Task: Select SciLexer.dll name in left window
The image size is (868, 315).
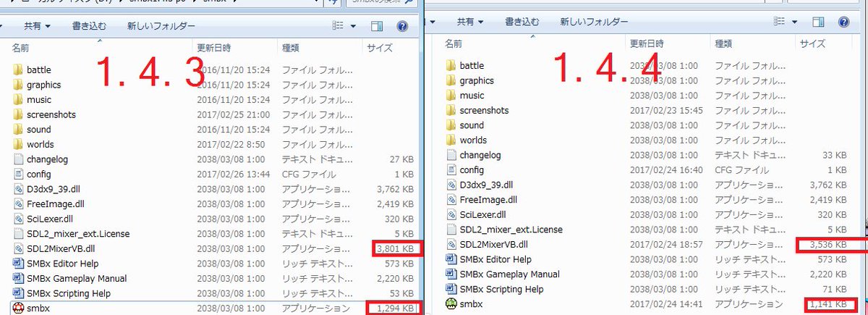Action: point(50,219)
